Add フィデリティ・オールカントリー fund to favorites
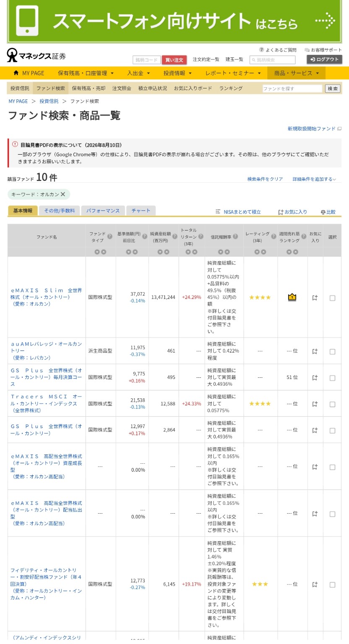This screenshot has height=644, width=349. tap(315, 584)
